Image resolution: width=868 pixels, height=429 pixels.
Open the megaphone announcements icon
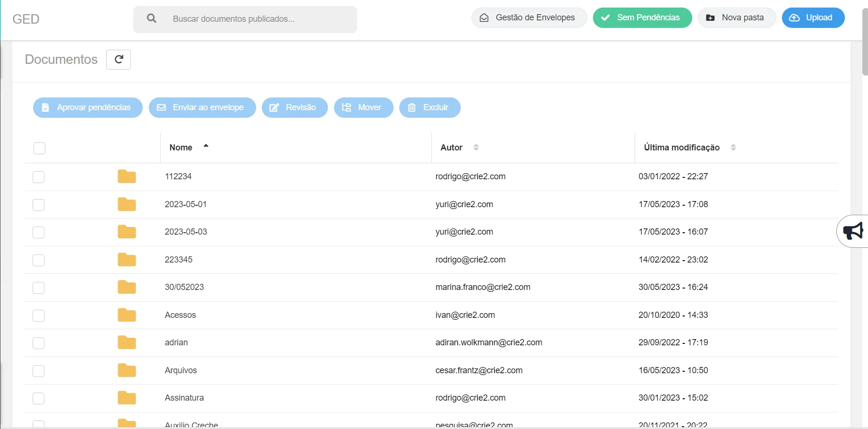853,231
